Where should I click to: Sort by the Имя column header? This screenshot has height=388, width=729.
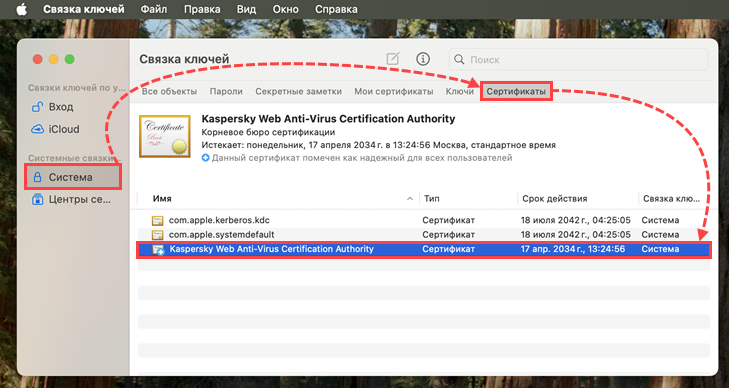[162, 198]
